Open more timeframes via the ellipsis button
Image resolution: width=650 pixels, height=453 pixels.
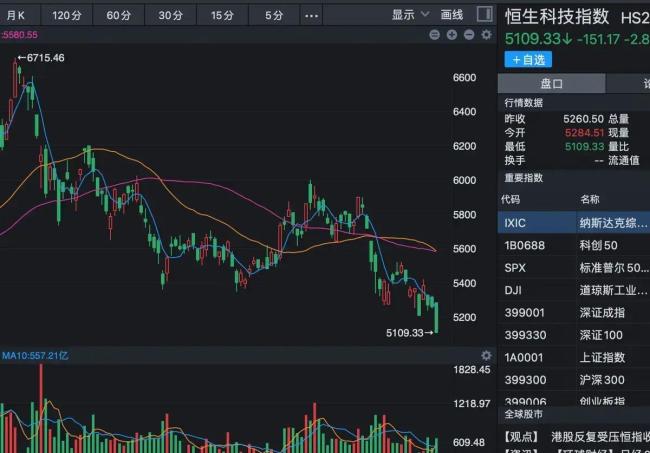pyautogui.click(x=311, y=16)
